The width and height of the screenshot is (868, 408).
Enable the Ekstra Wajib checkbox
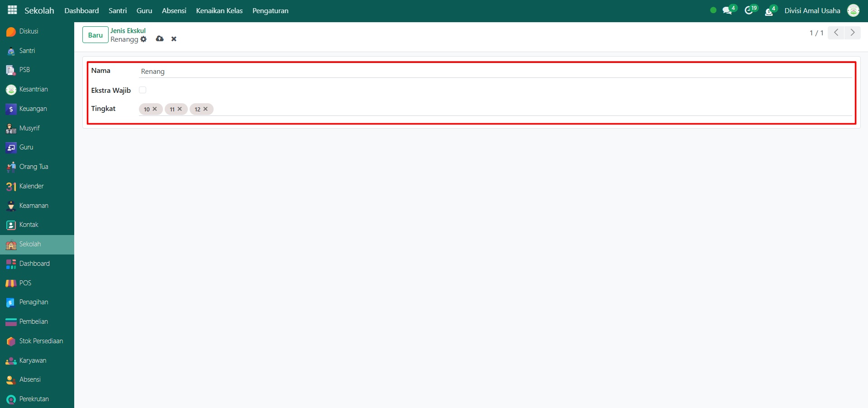(x=143, y=90)
